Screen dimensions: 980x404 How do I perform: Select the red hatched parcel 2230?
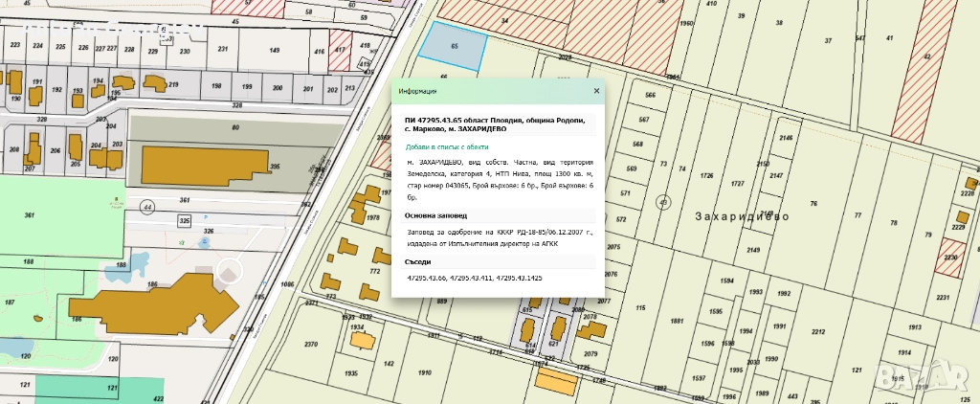[x=949, y=258]
